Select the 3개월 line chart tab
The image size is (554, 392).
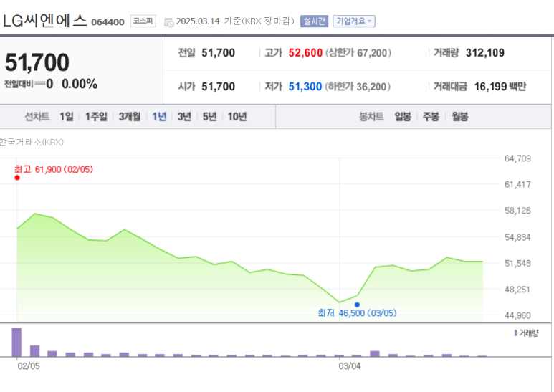(129, 117)
